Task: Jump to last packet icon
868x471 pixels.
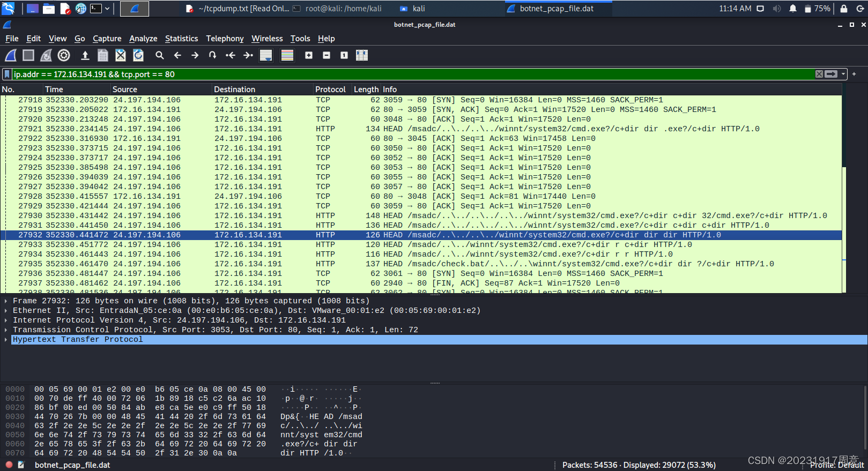Action: coord(248,55)
